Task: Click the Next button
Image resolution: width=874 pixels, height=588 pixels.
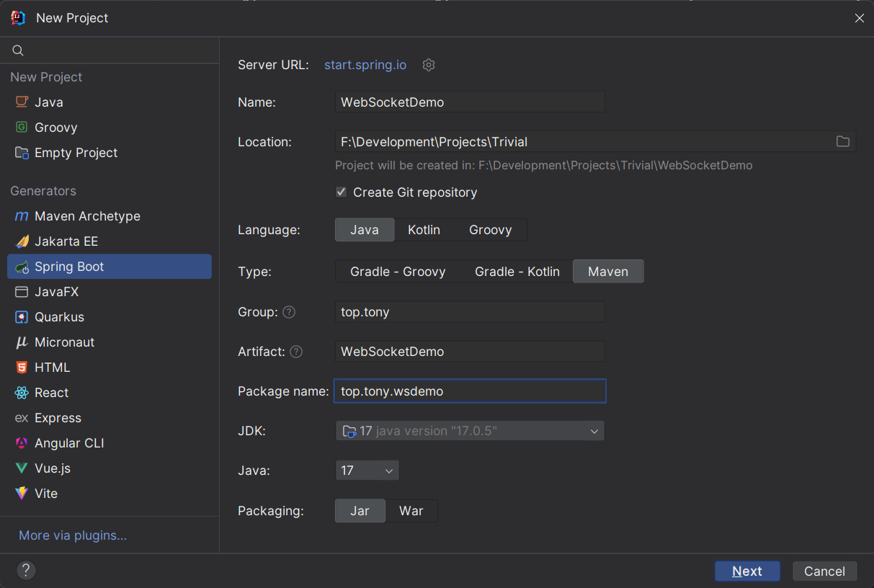Action: click(x=746, y=571)
